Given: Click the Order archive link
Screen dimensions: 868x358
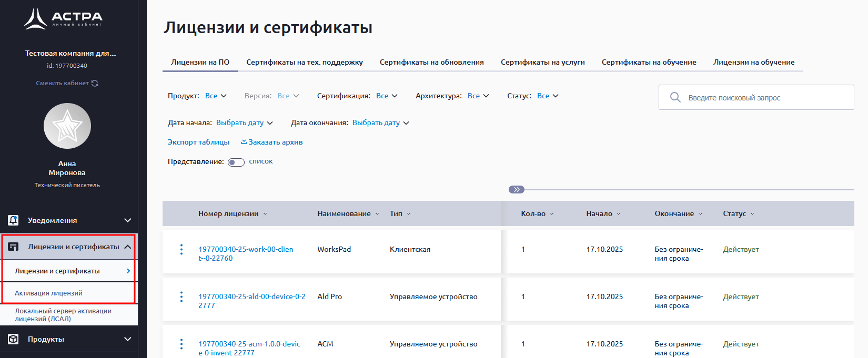Looking at the screenshot, I should tap(272, 142).
